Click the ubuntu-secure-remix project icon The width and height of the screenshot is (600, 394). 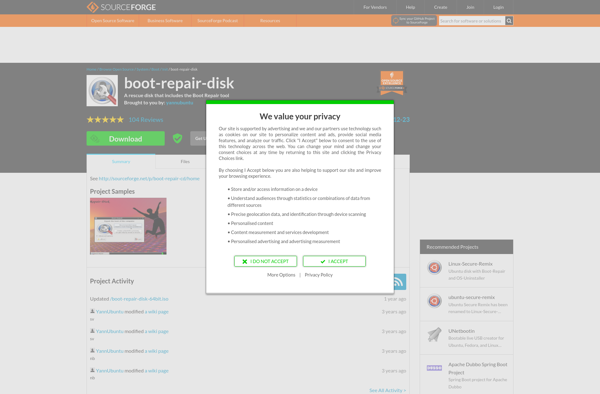tap(434, 301)
